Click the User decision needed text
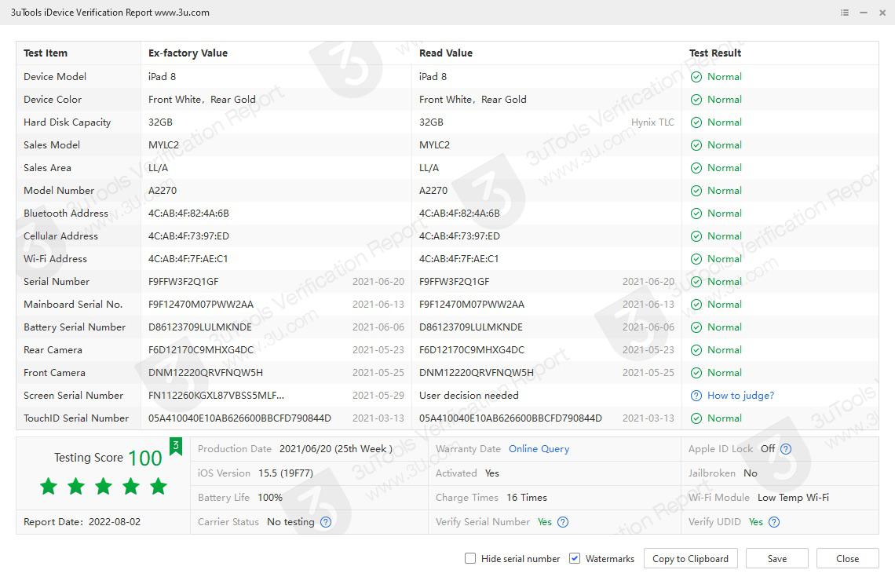This screenshot has height=588, width=895. (469, 396)
